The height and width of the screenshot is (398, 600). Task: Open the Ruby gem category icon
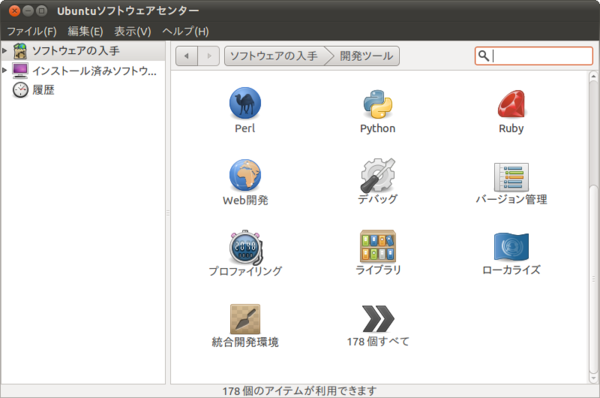pyautogui.click(x=511, y=104)
